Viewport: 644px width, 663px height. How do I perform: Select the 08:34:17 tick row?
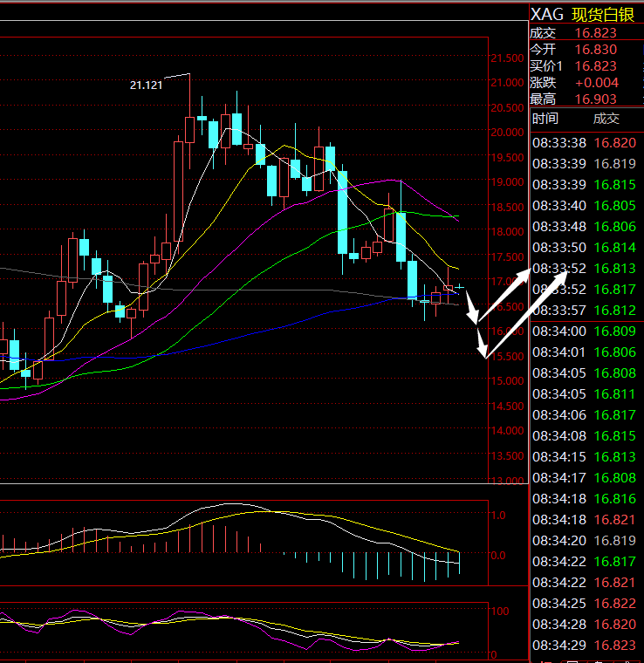pyautogui.click(x=584, y=478)
